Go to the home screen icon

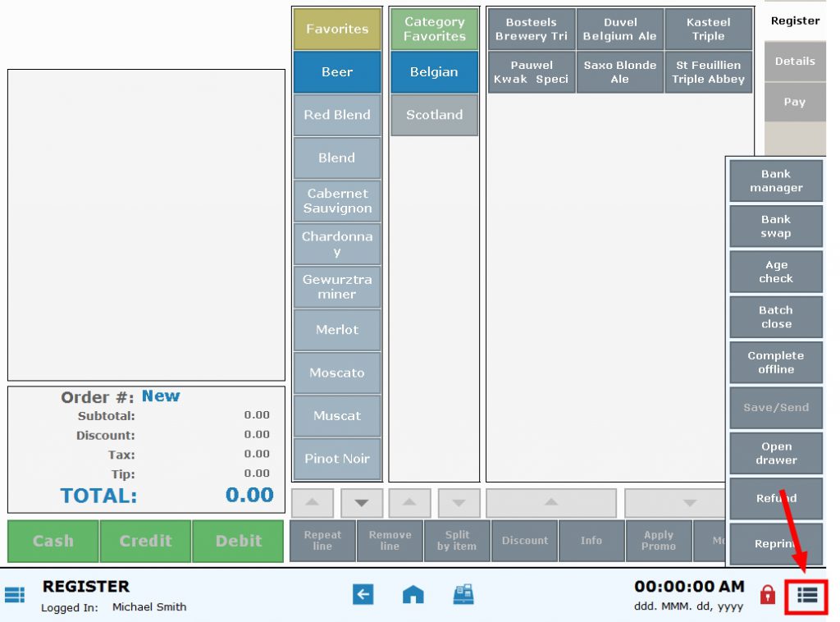pos(413,594)
